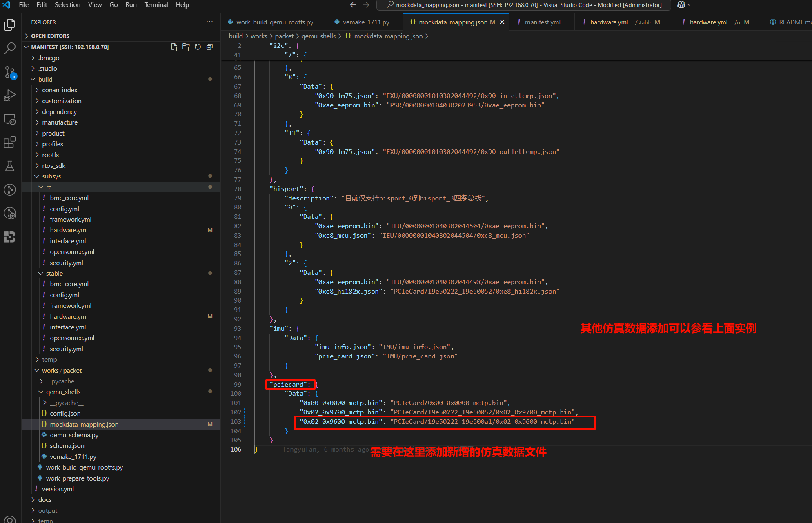
Task: Collapse the stable folder
Action: click(x=54, y=273)
